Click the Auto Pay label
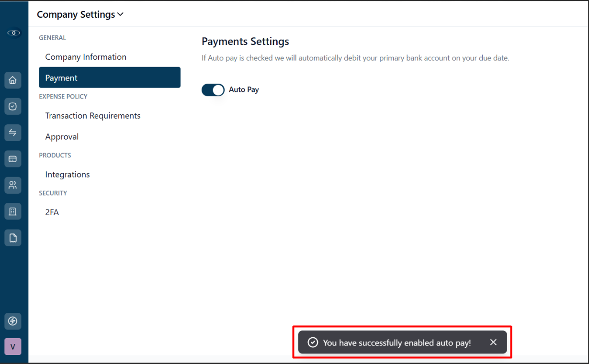 tap(244, 89)
